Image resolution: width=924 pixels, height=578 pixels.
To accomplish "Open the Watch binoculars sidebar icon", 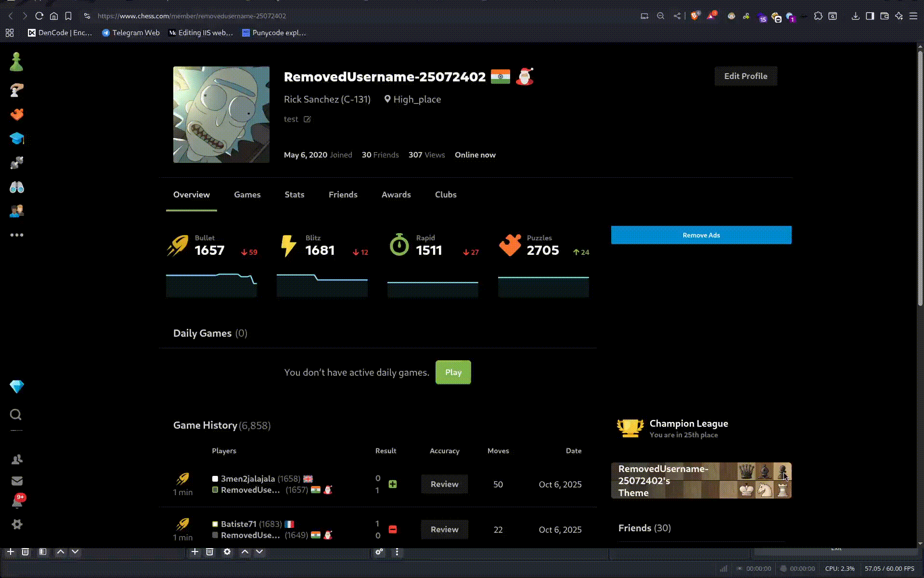I will point(17,187).
